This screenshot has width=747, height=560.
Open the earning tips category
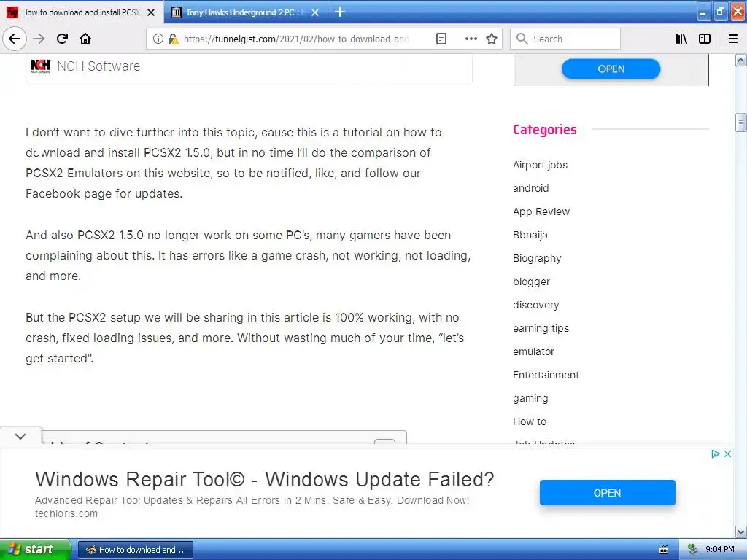coord(541,328)
